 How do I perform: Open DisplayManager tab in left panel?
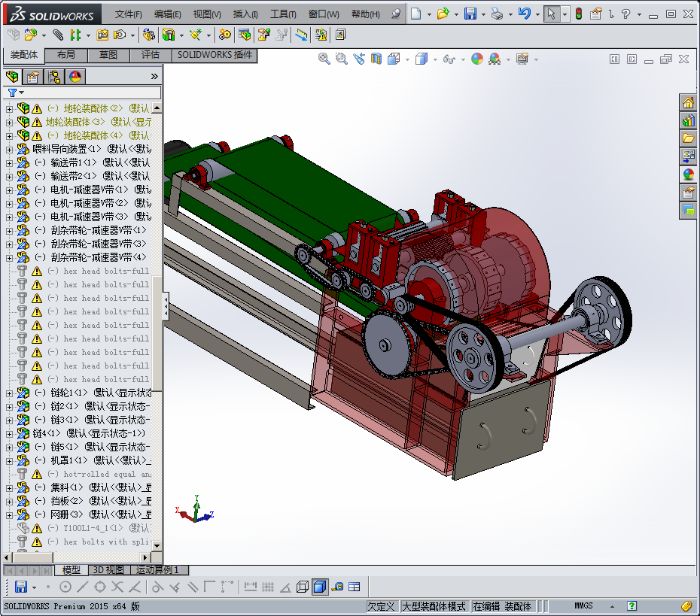tap(75, 77)
